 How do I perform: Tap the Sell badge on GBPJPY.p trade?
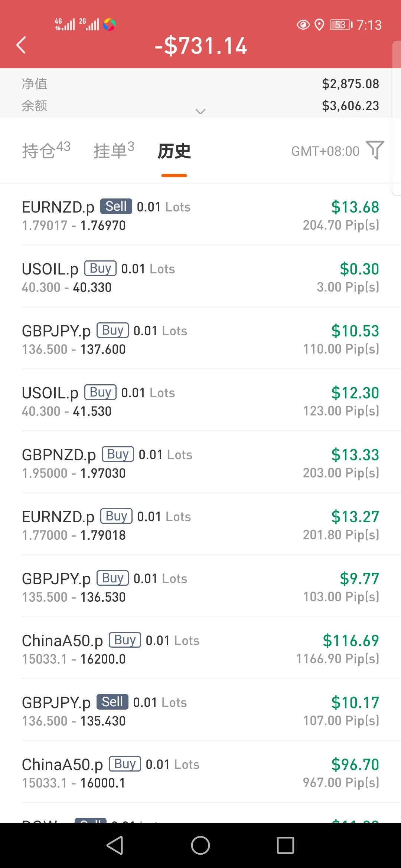(x=113, y=702)
